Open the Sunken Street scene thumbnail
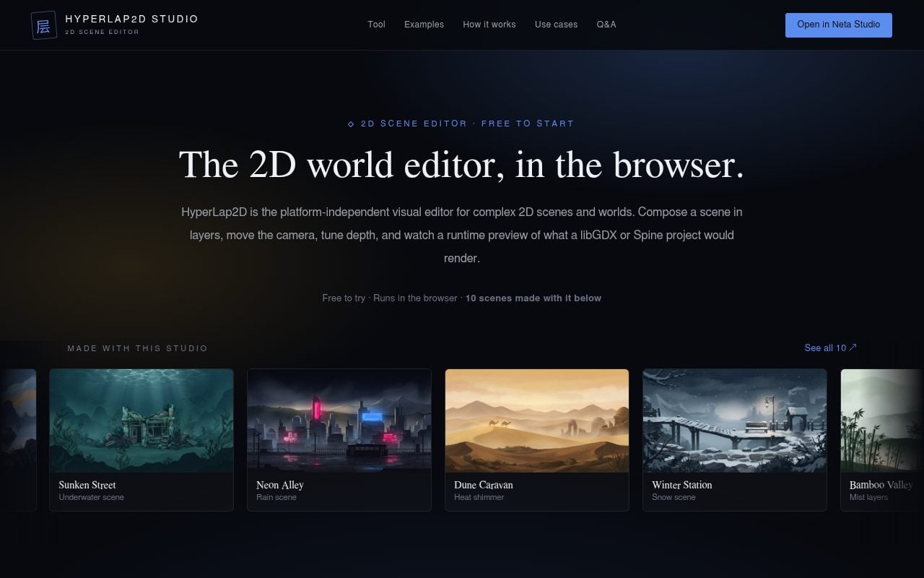This screenshot has height=578, width=924. point(141,420)
